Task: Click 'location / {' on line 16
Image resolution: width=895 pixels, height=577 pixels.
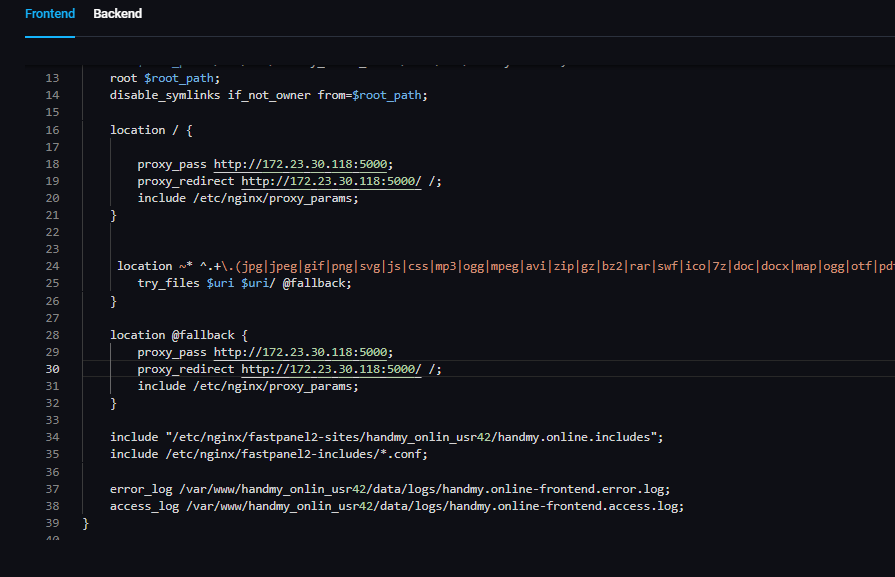Action: coord(151,130)
